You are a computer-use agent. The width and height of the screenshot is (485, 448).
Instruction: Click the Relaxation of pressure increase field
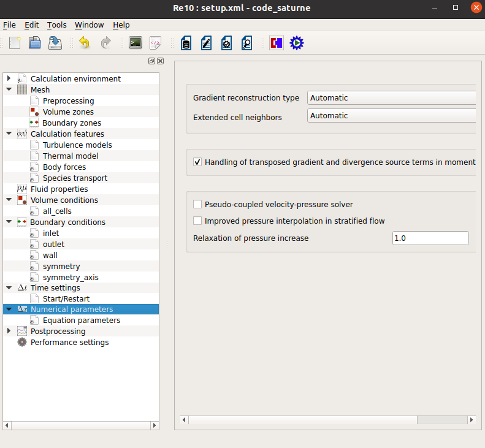[x=430, y=238]
